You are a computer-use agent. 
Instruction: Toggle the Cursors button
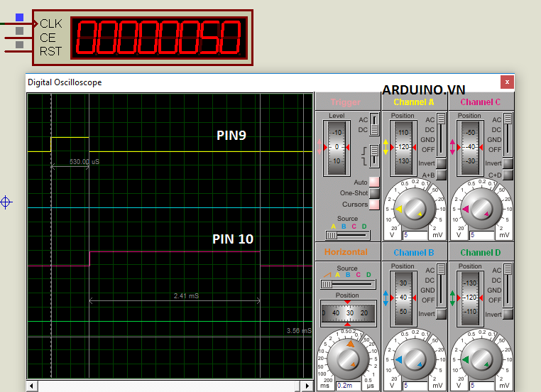374,205
